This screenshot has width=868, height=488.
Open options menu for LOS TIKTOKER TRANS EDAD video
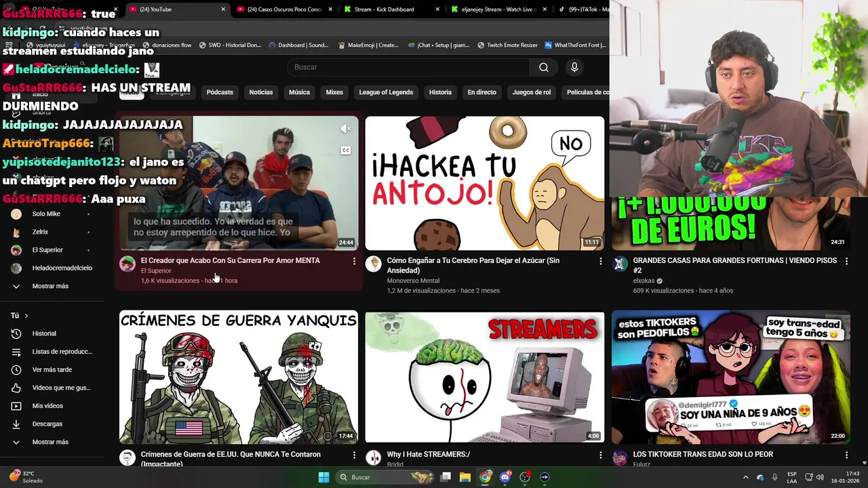pyautogui.click(x=846, y=455)
